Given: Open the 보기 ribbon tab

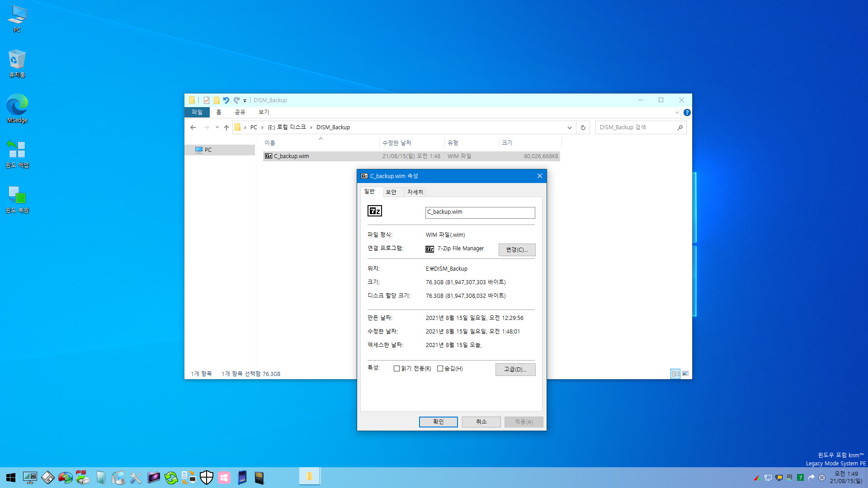Looking at the screenshot, I should tap(264, 112).
